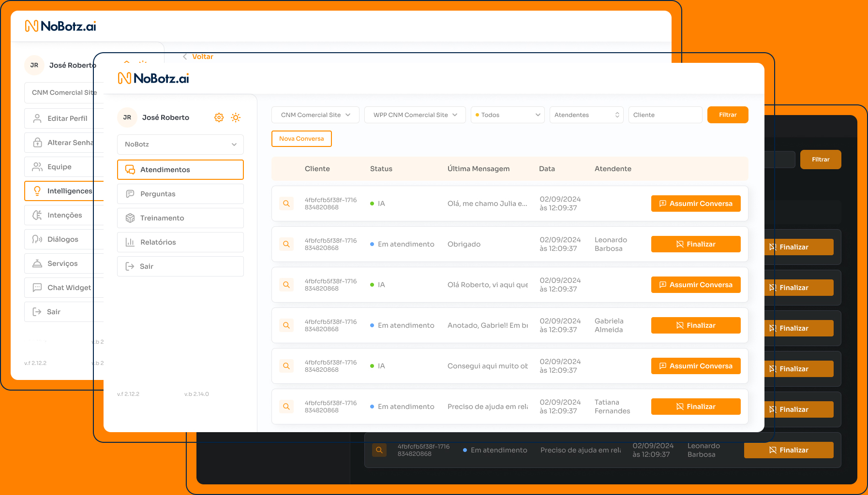The width and height of the screenshot is (868, 495).
Task: Toggle light/dark theme sun icon
Action: [236, 117]
